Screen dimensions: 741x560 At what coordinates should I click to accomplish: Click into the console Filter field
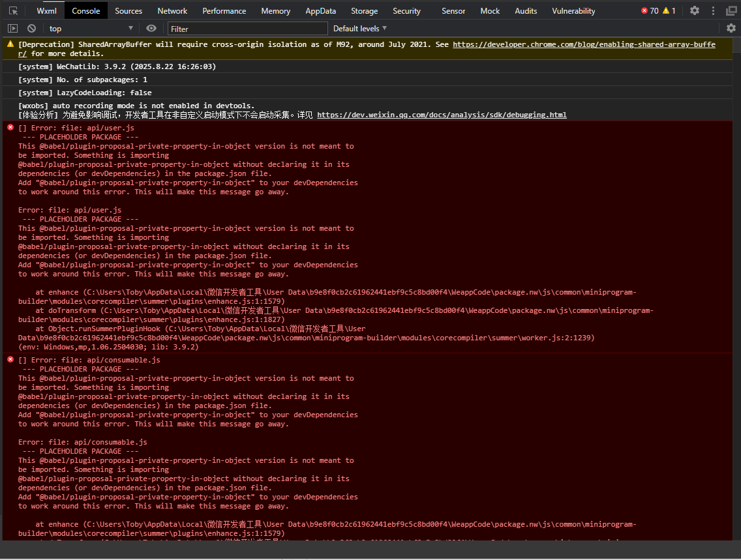[x=248, y=29]
